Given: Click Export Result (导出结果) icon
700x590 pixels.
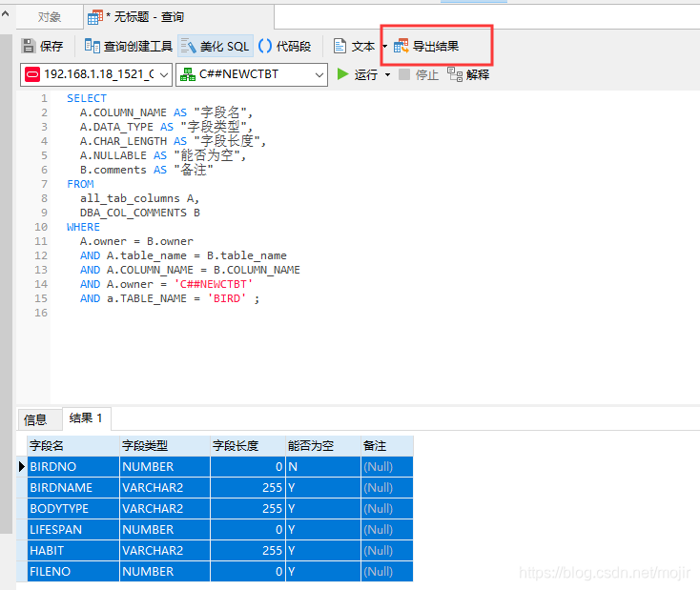Looking at the screenshot, I should tap(401, 46).
